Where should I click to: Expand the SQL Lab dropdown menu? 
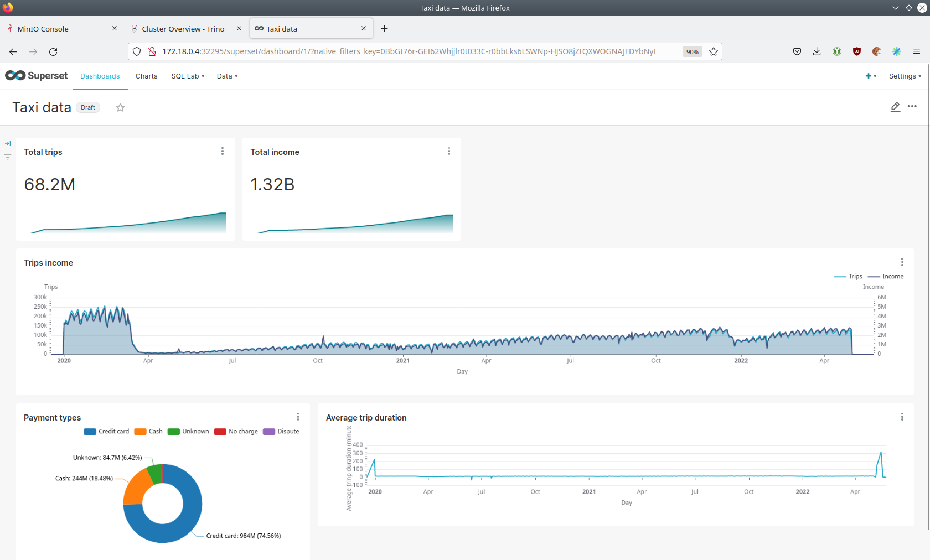(x=188, y=76)
